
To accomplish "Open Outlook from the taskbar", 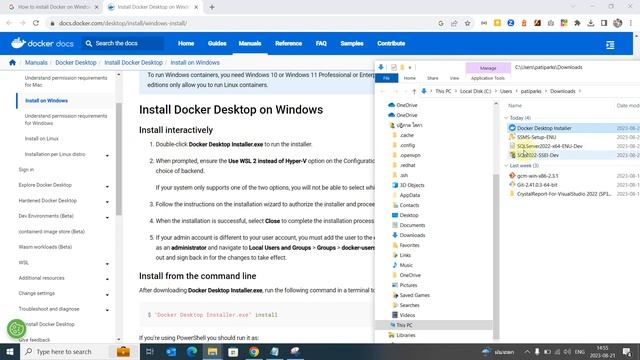I will [171, 351].
